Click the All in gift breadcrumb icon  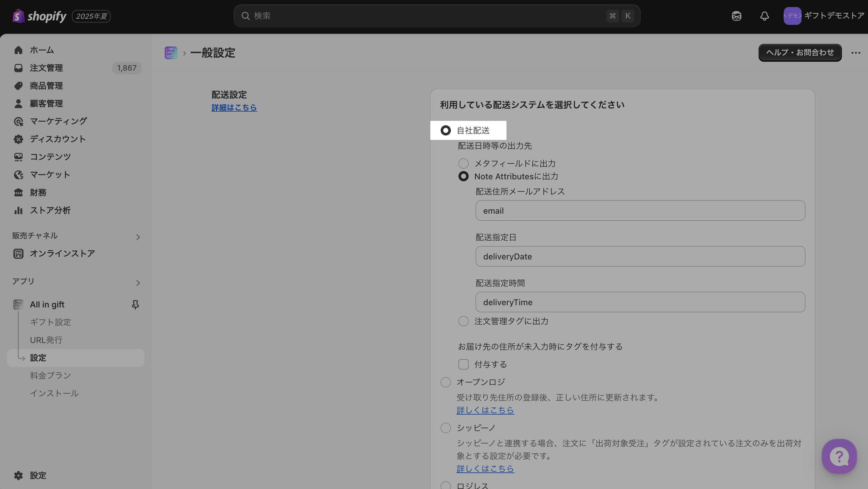[x=171, y=53]
